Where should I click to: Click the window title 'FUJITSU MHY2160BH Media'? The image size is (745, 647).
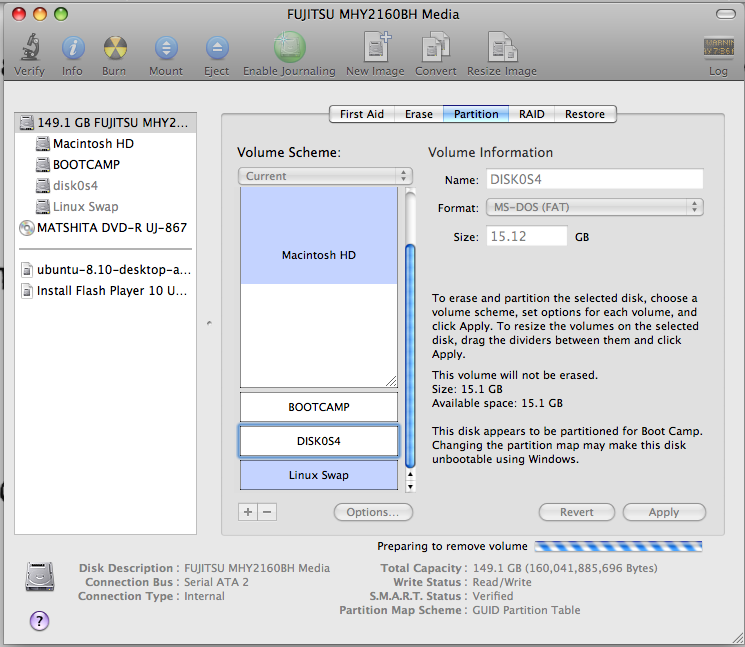coord(373,14)
